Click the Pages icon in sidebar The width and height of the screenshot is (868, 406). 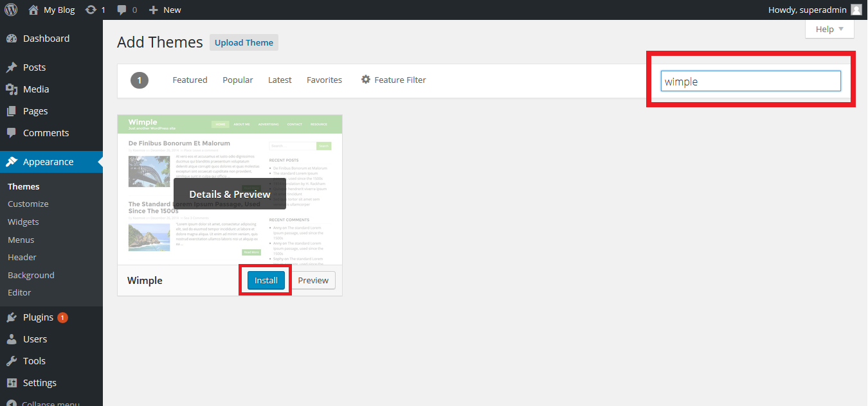(12, 111)
